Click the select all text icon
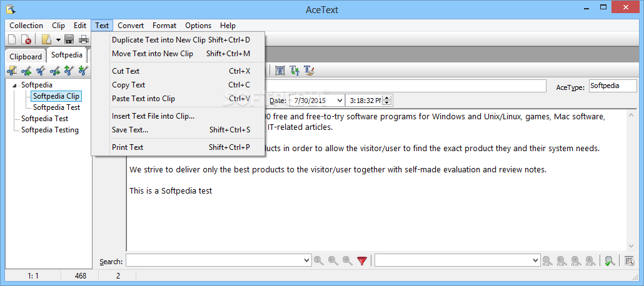Image resolution: width=644 pixels, height=286 pixels. (280, 71)
